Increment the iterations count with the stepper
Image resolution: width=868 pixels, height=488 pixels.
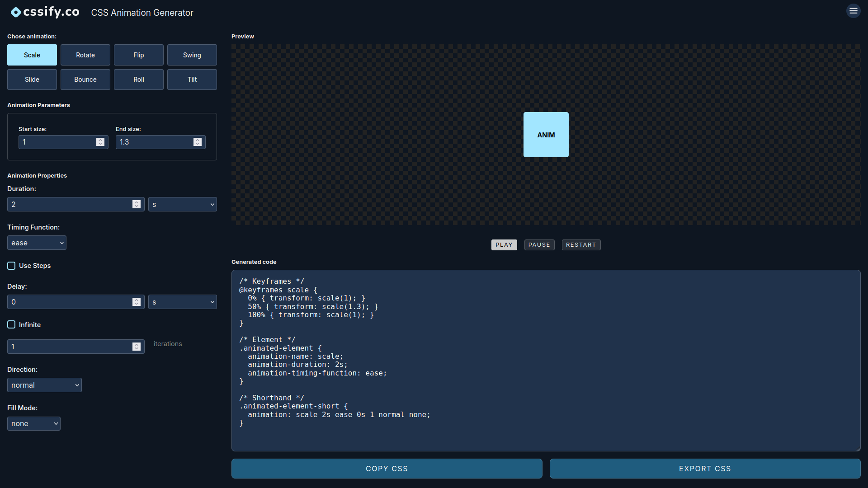click(x=136, y=344)
